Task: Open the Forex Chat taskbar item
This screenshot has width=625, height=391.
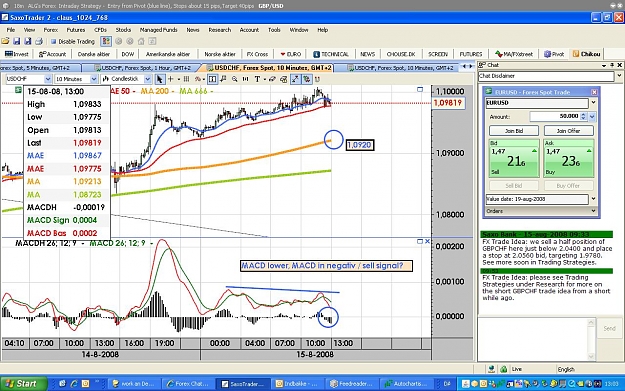Action: pos(188,384)
